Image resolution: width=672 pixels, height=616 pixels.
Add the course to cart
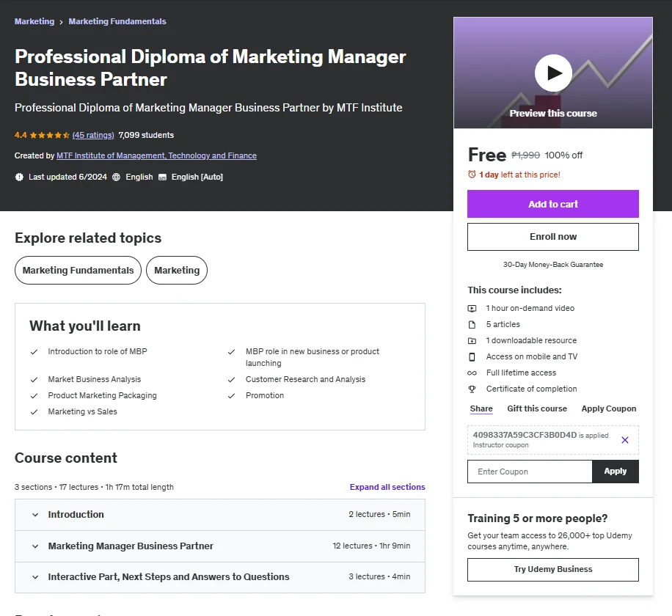click(x=553, y=204)
